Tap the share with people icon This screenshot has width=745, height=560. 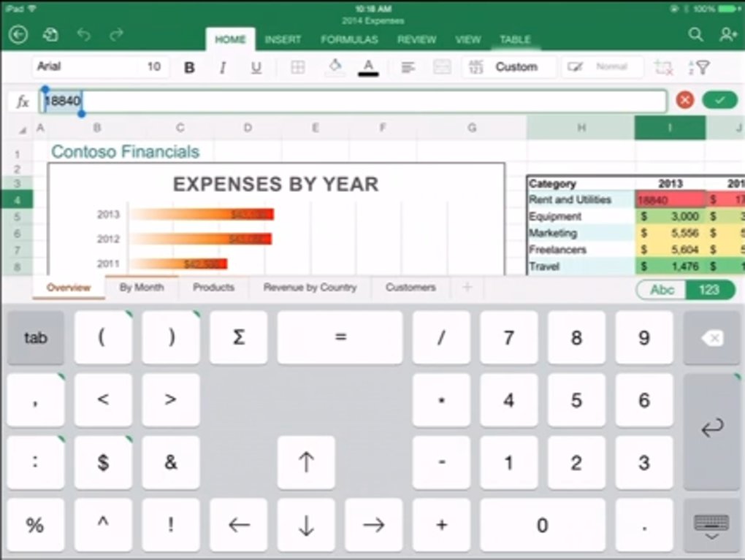coord(727,35)
